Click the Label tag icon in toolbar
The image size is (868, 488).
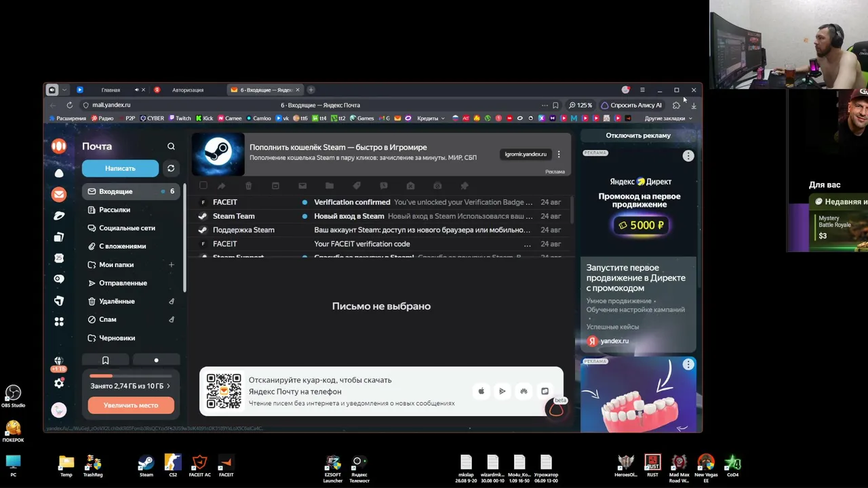coord(357,186)
